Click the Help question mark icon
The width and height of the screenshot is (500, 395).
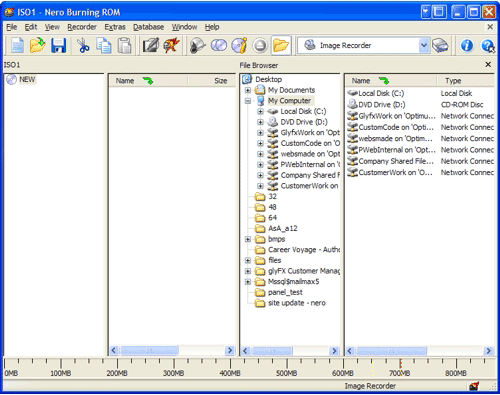click(487, 45)
